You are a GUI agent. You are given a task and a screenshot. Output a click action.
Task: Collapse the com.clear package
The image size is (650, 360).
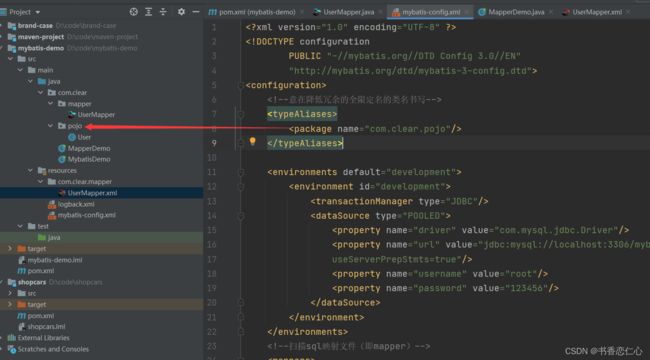point(41,92)
